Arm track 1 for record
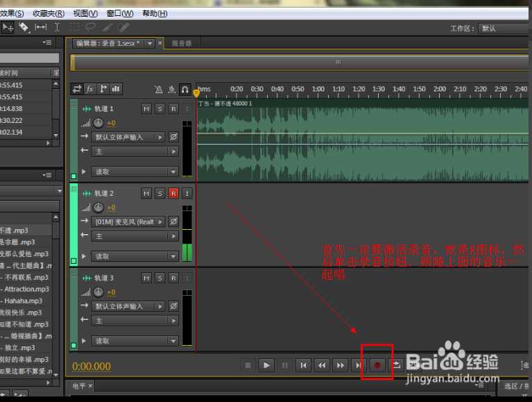The image size is (532, 402). click(173, 108)
